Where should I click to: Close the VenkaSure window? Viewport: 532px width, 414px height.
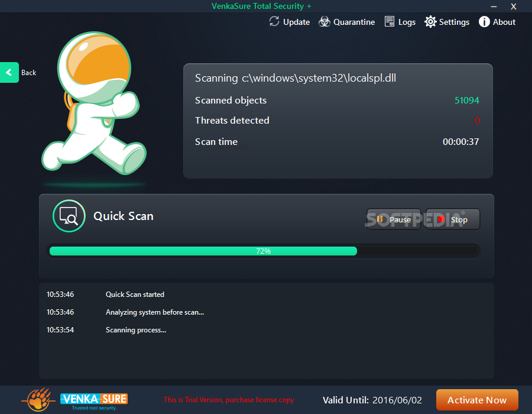tap(513, 7)
